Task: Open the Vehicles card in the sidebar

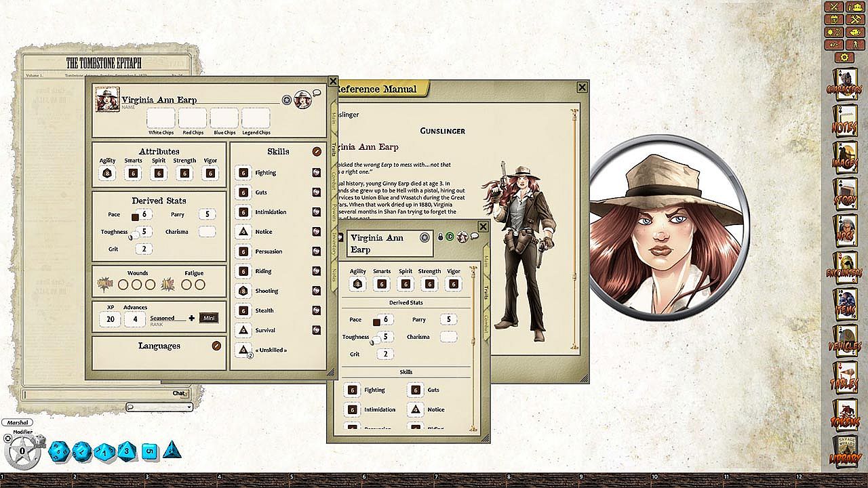Action: coord(844,341)
